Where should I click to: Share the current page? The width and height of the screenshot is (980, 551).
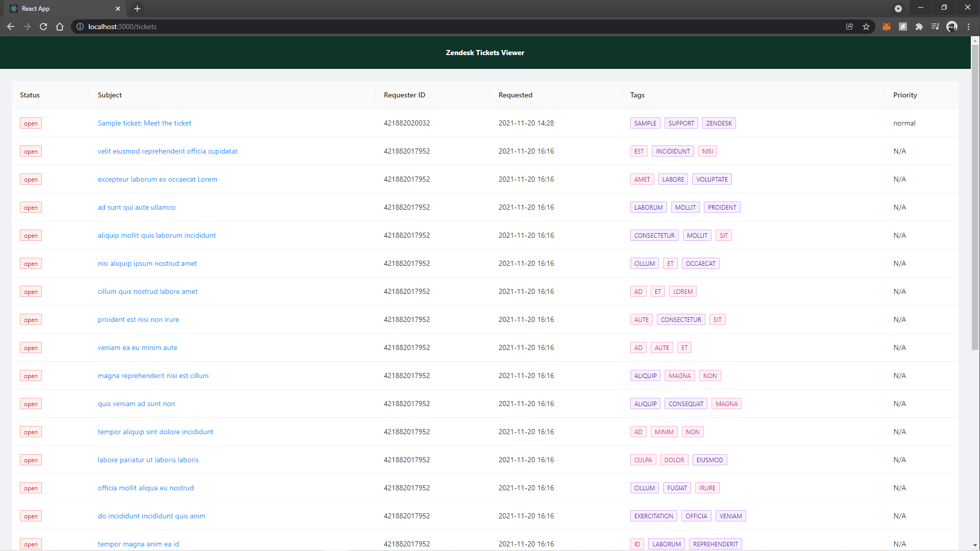pos(850,27)
